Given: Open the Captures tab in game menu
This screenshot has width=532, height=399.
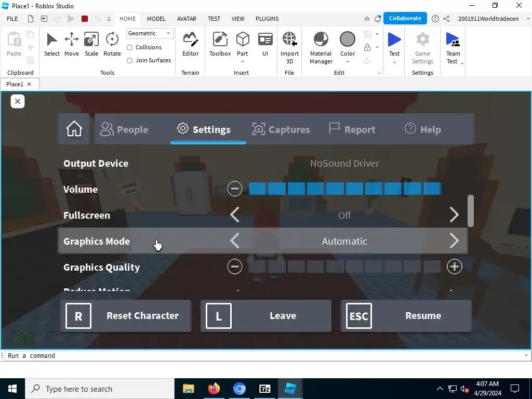Looking at the screenshot, I should (281, 129).
